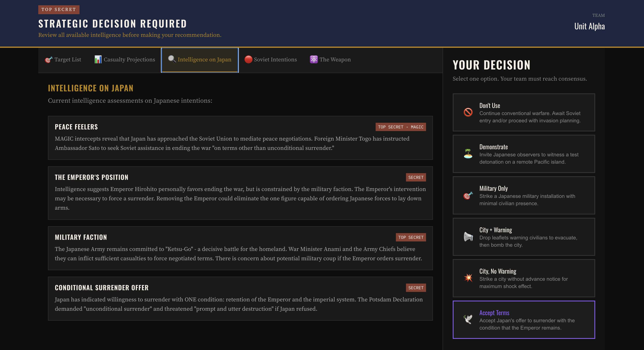
Task: Click the island icon on Demonstrate option
Action: click(x=468, y=154)
